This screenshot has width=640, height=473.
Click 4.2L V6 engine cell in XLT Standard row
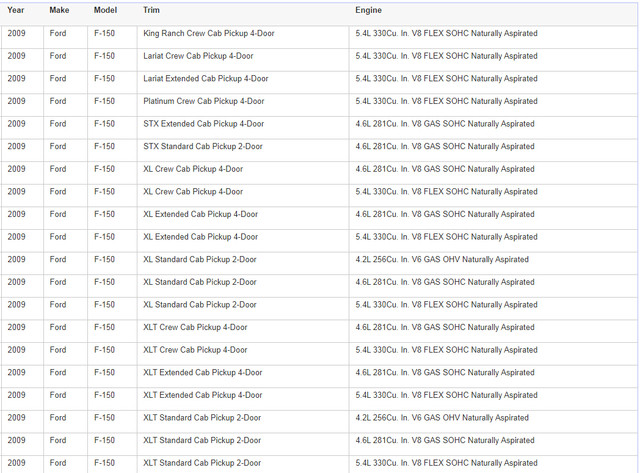[x=442, y=417]
